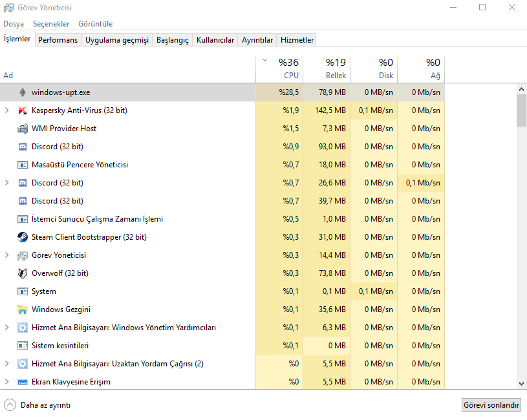
Task: Click the vertical scrollbar thumb
Action: coord(521,110)
